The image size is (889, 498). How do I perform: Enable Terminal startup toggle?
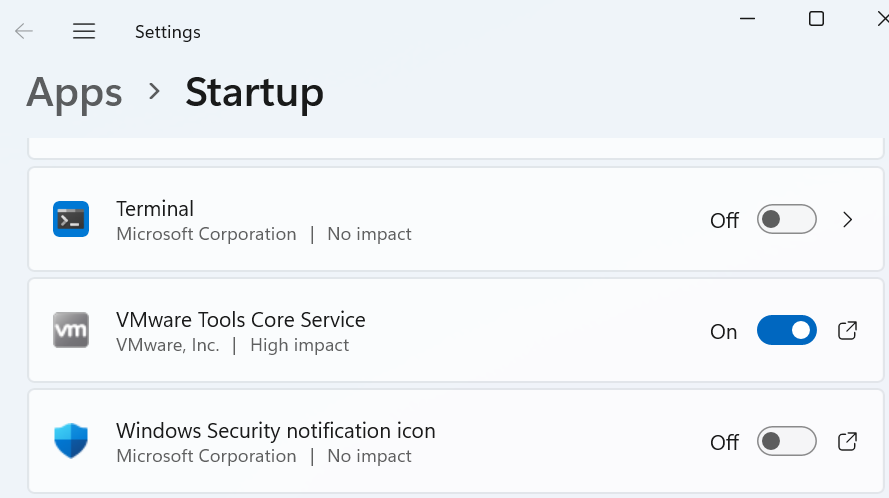coord(786,219)
